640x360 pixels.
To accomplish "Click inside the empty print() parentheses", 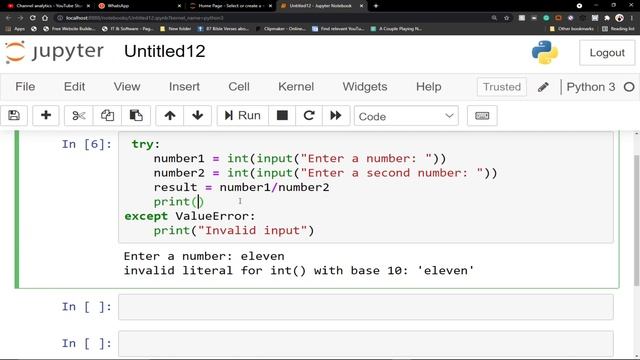I will pos(198,202).
